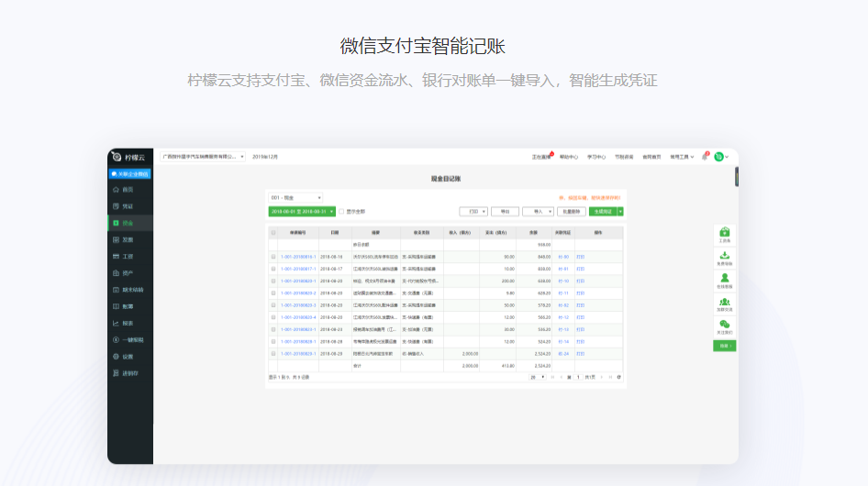Click the 导出 export button
The height and width of the screenshot is (486, 868).
pos(505,212)
